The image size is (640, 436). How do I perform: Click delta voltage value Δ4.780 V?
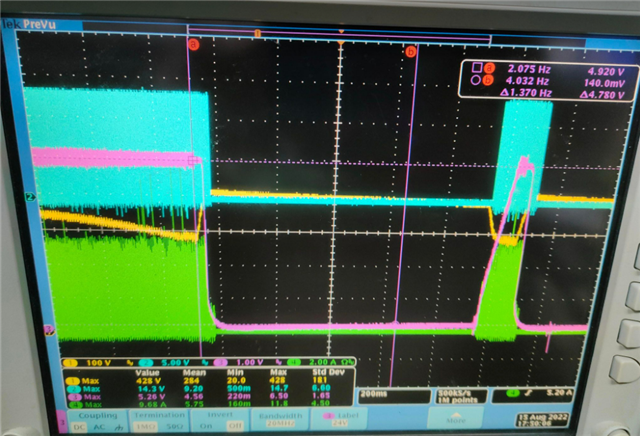(x=602, y=95)
